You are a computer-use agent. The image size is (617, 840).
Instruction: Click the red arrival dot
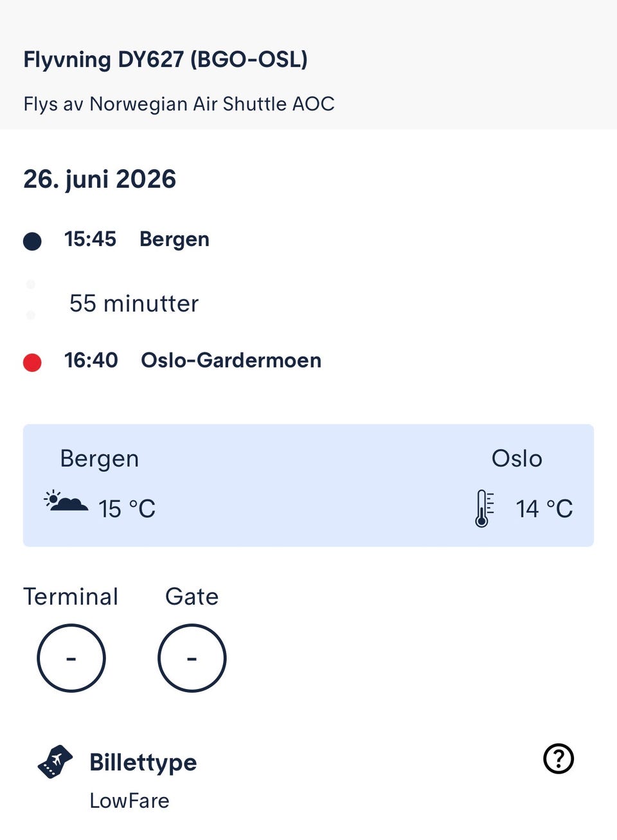tap(32, 362)
